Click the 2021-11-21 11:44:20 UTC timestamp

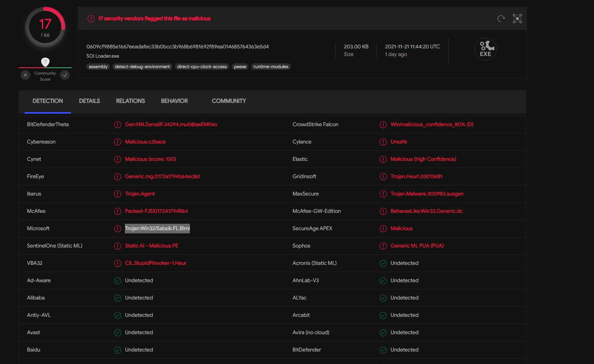point(412,46)
